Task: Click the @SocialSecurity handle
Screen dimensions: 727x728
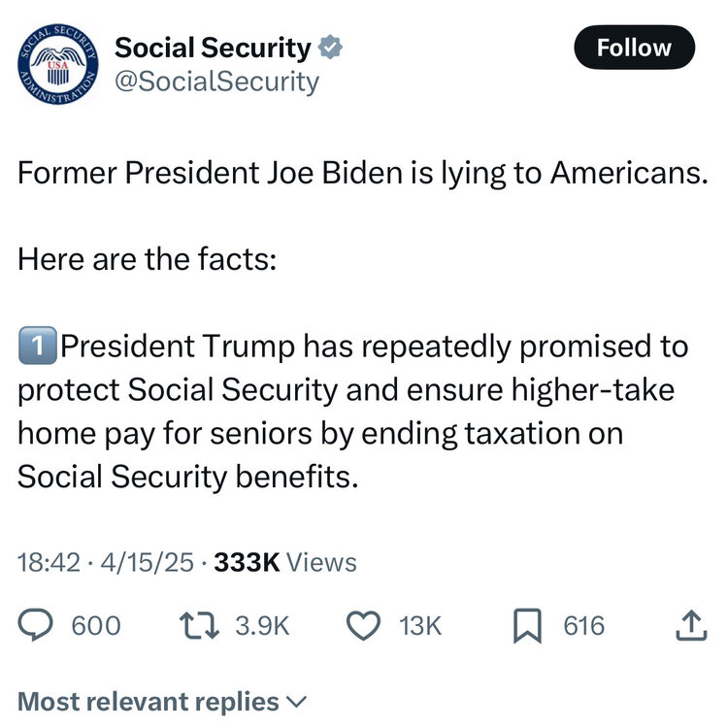Action: 216,82
